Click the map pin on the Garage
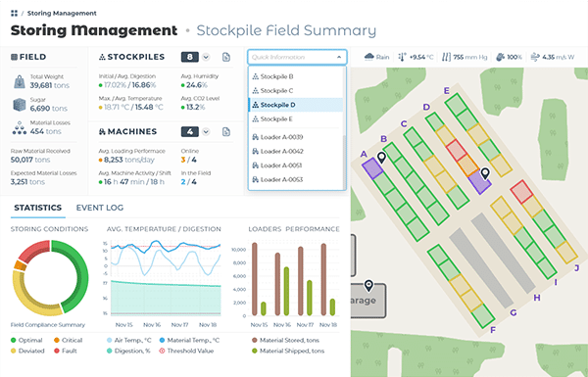This screenshot has width=588, height=377. point(368,286)
